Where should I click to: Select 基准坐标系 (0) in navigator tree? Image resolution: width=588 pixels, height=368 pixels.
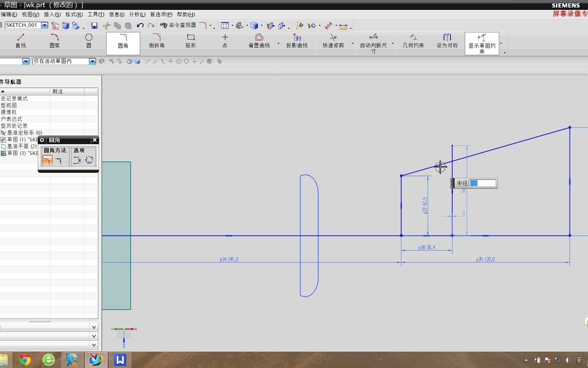(x=21, y=133)
